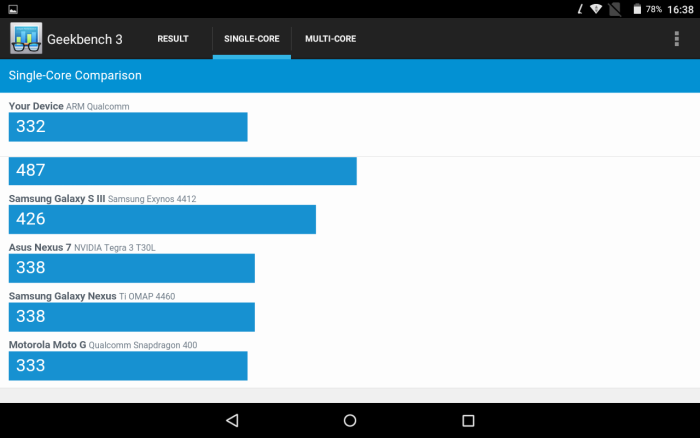
Task: Tap the battery icon in status bar
Action: coord(637,9)
